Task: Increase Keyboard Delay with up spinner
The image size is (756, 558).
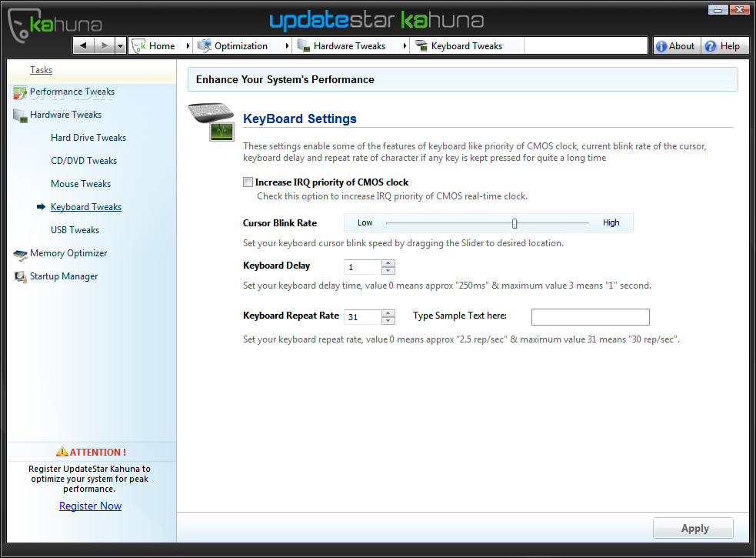Action: [x=388, y=263]
